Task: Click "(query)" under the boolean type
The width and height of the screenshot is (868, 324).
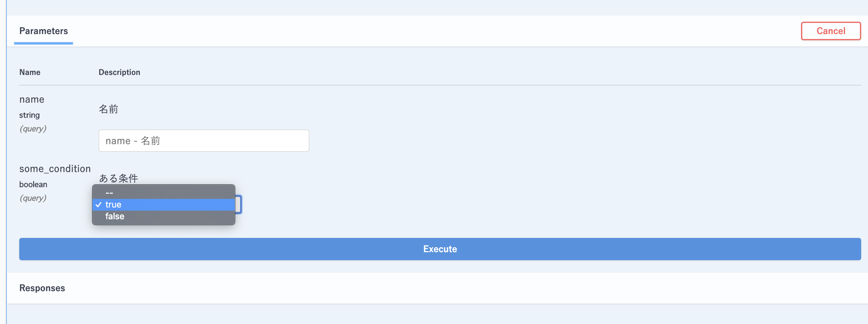Action: click(x=33, y=198)
